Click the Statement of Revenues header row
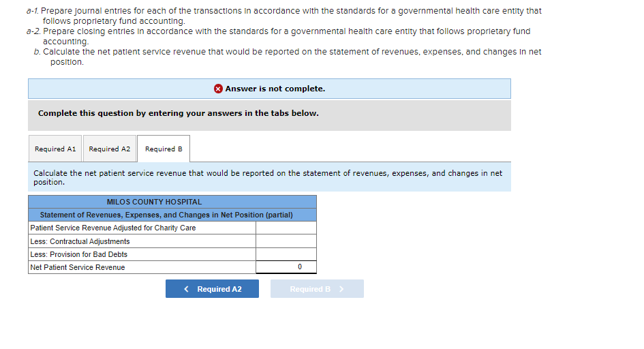 (172, 215)
